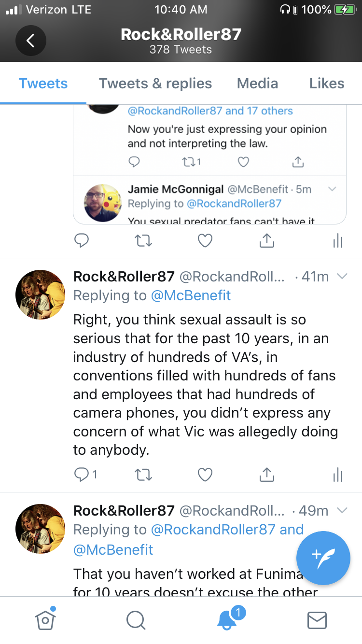Open chevron menu on Jamie McGonnigal's tweet
Viewport: 362px width, 644px height.
(332, 189)
